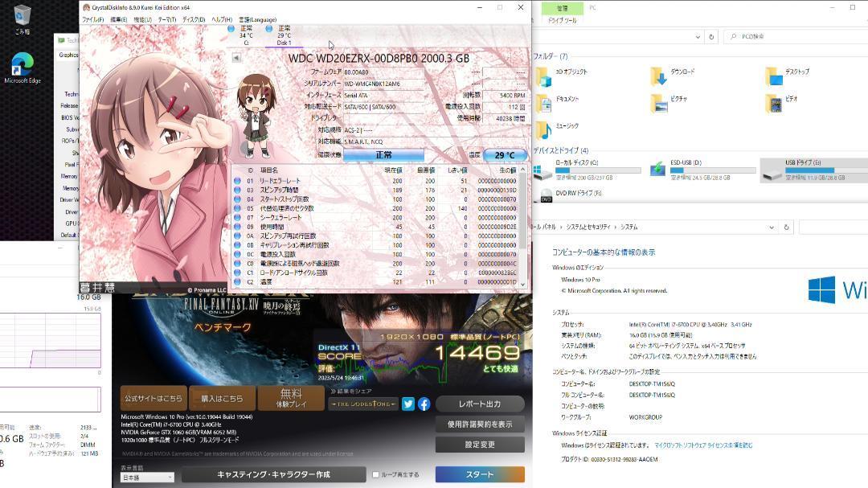Click the 公式サイトはこちら button
Image resolution: width=868 pixels, height=488 pixels.
pos(154,398)
